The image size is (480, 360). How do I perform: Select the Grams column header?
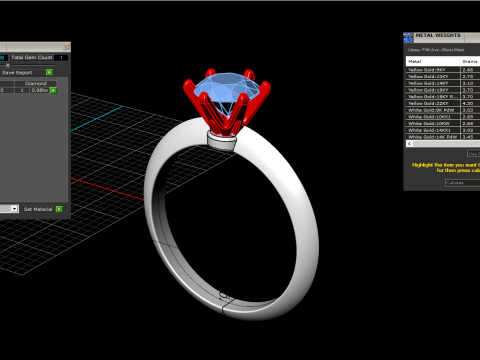point(470,61)
